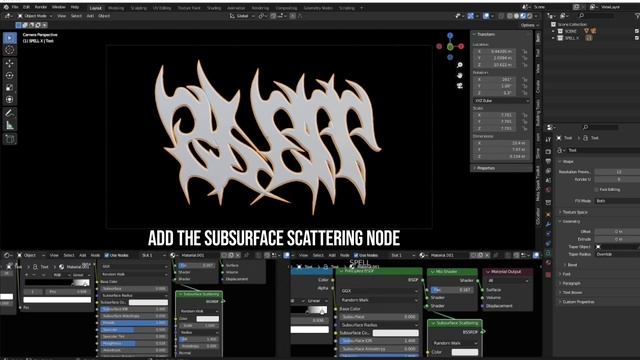
Task: Click the red X axis gizmo
Action: point(461,47)
